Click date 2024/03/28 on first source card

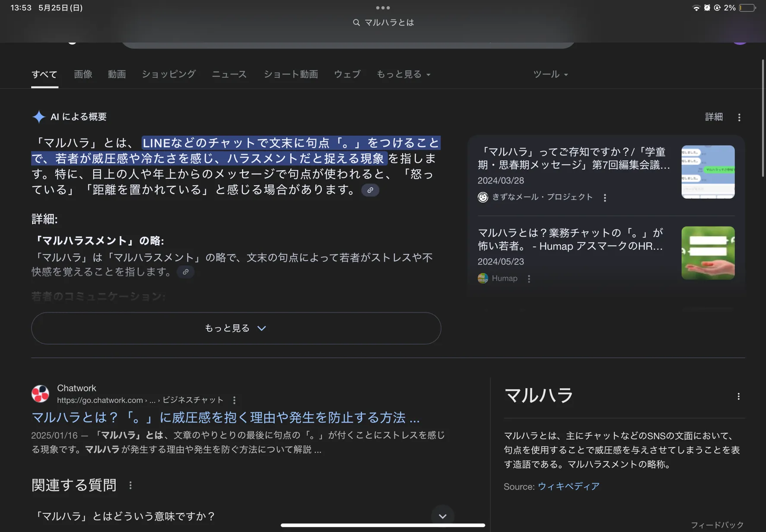501,180
